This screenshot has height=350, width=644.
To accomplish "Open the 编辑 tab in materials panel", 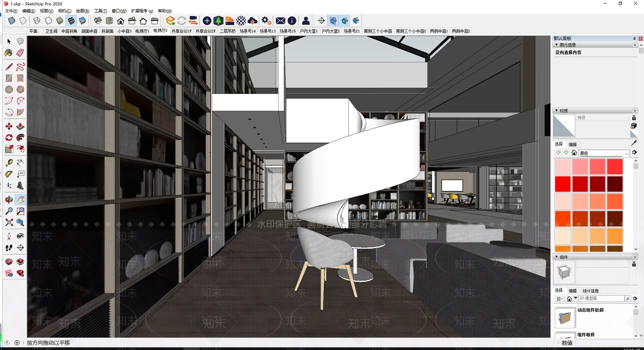I will [572, 144].
